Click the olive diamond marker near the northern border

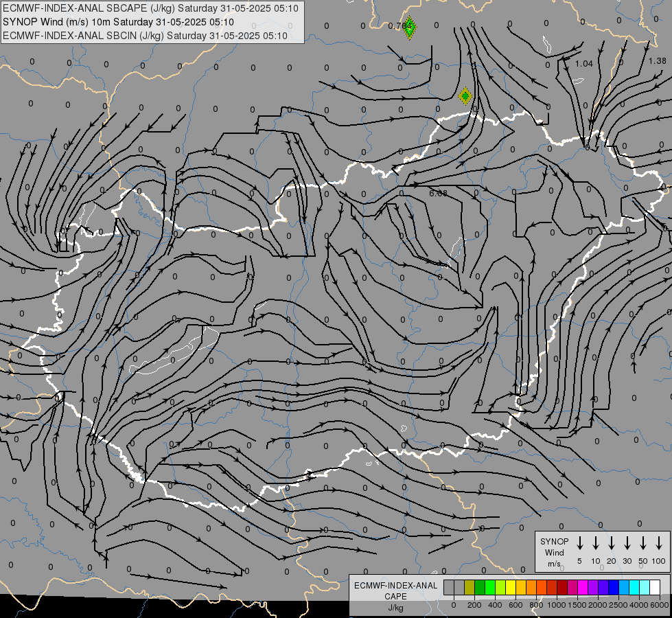click(x=465, y=95)
